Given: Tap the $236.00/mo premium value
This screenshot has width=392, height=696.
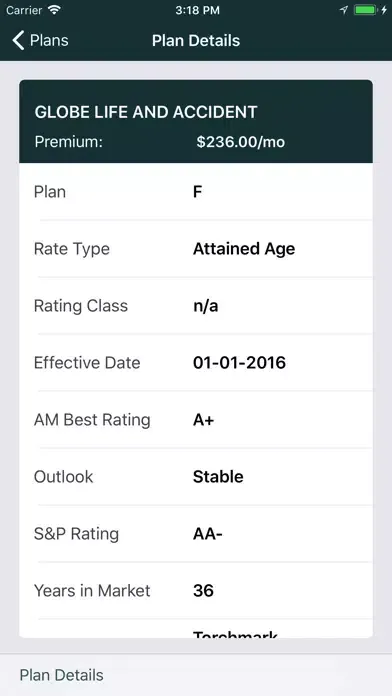Looking at the screenshot, I should (x=241, y=142).
